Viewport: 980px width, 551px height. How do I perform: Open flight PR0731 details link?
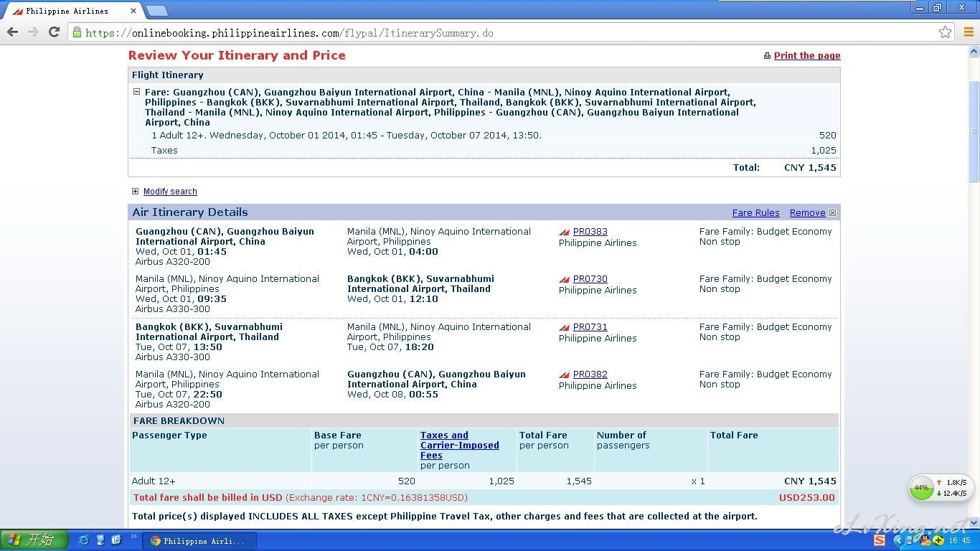click(590, 327)
